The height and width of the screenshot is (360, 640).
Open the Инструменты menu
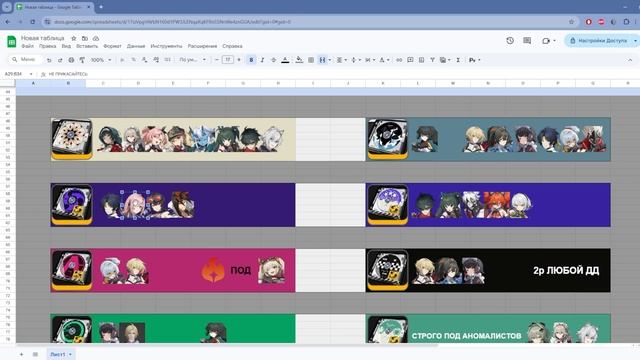(166, 46)
